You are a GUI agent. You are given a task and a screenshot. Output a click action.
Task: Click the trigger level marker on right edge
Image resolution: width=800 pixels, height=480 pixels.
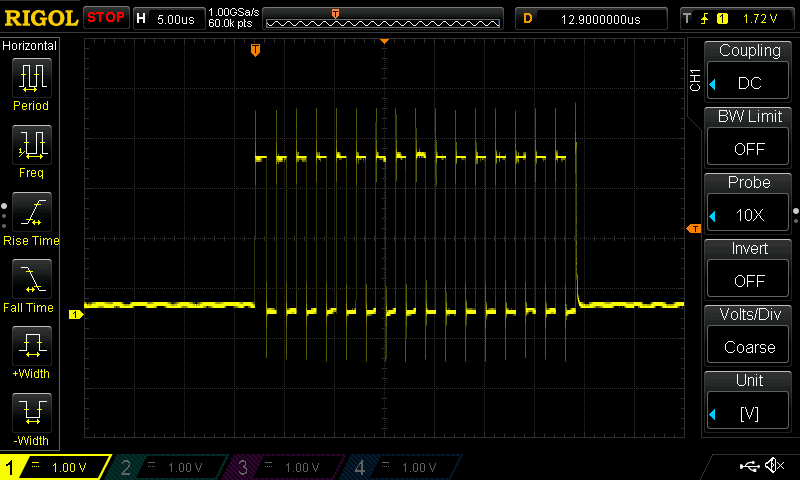694,229
